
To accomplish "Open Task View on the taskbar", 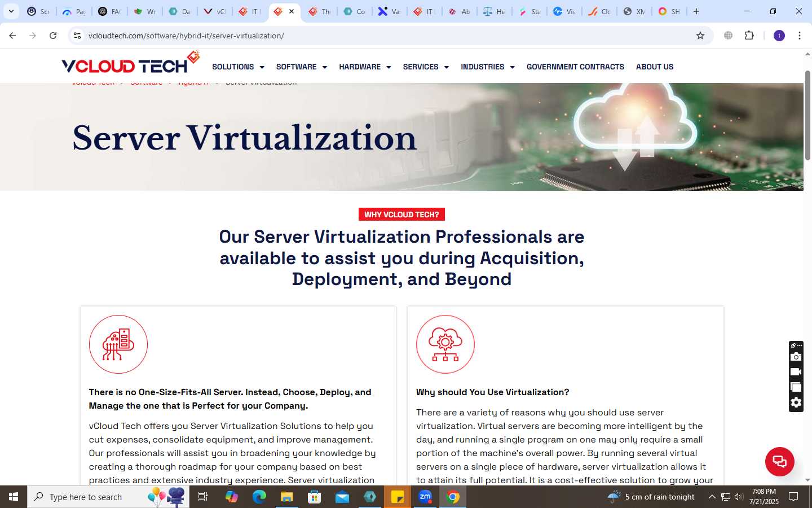I will [x=203, y=497].
